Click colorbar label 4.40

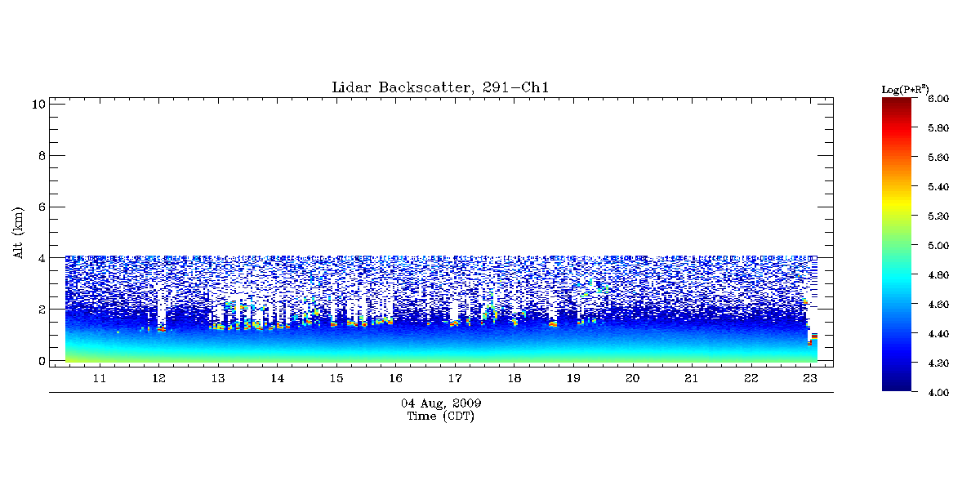[x=938, y=334]
